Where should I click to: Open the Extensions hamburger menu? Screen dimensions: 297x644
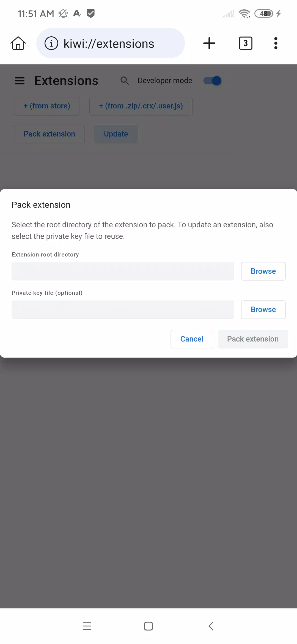(x=20, y=81)
